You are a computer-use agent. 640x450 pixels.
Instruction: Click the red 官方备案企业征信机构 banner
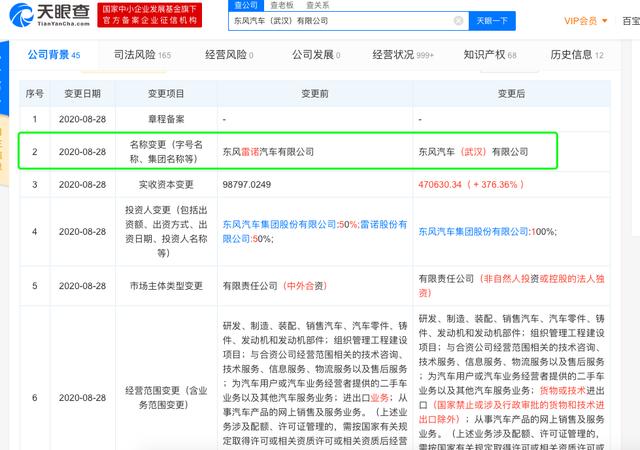click(149, 15)
